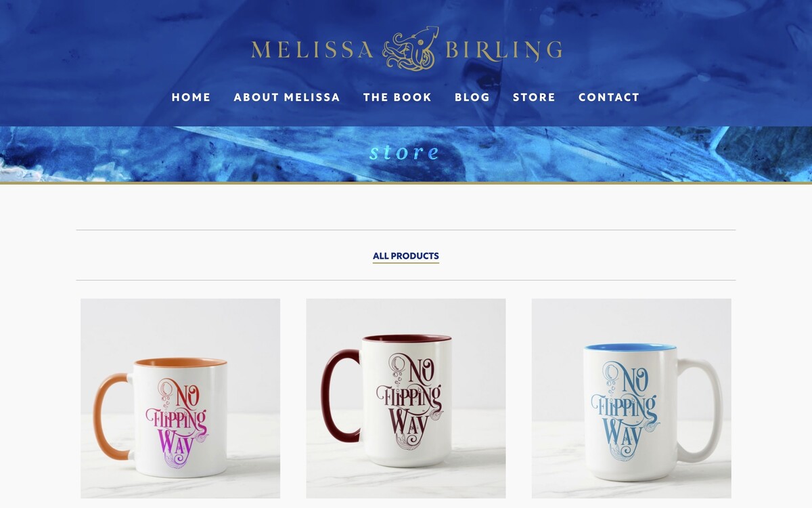Click the MELISSA wordmark in the header
Screen dimensions: 812x508
[x=313, y=50]
